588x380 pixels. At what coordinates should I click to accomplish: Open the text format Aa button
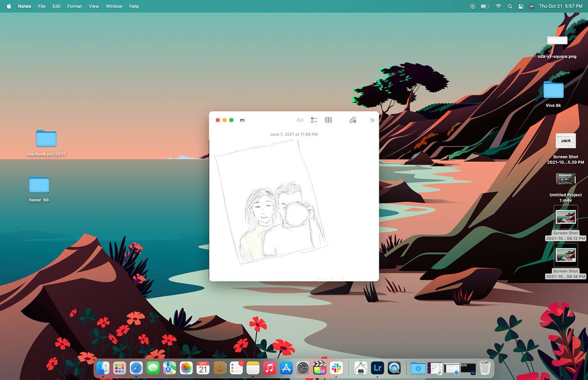[300, 120]
